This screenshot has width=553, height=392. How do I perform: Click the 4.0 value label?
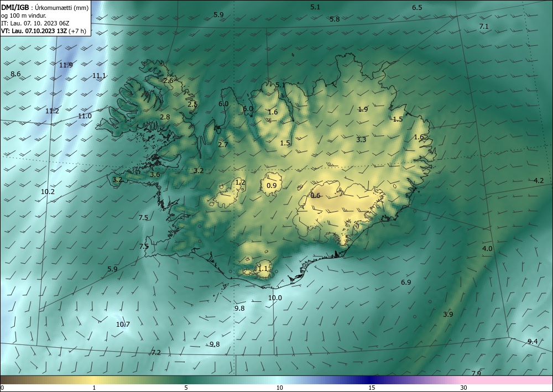click(x=487, y=249)
